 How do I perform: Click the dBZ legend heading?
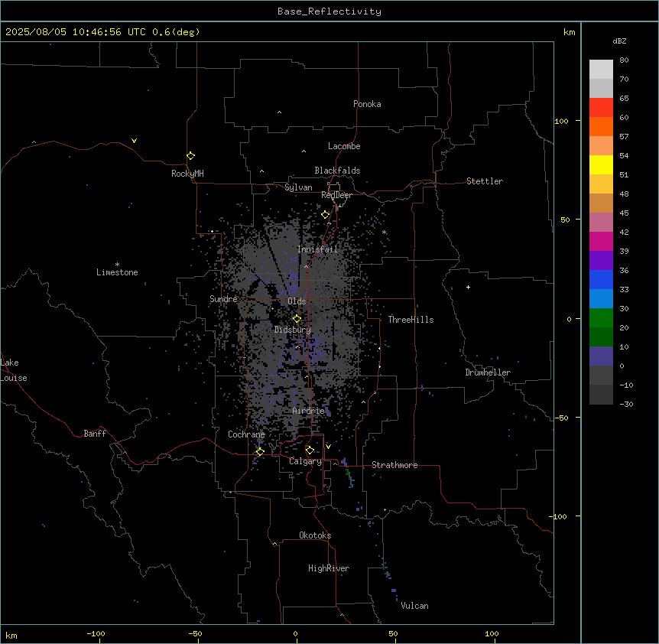pos(619,41)
